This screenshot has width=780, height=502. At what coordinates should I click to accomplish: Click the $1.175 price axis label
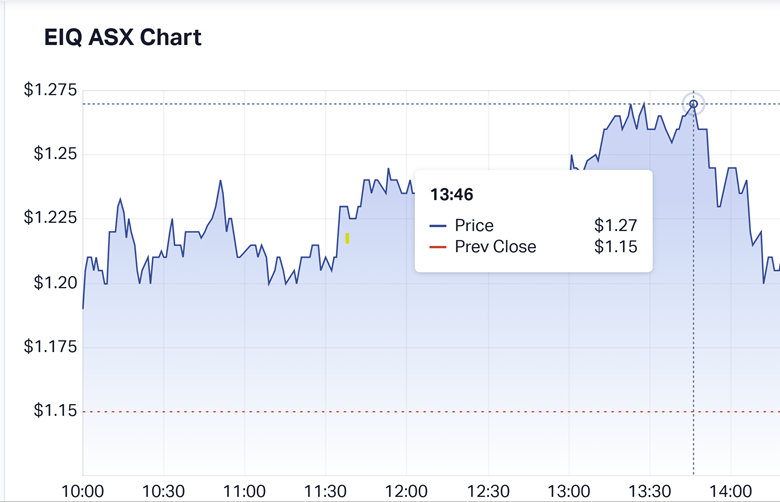coord(50,347)
